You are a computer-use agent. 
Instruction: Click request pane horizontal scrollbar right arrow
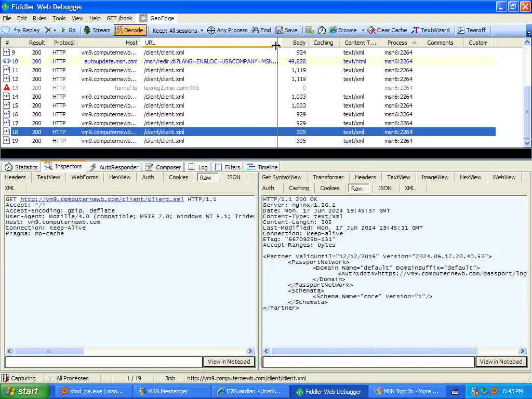pos(250,351)
